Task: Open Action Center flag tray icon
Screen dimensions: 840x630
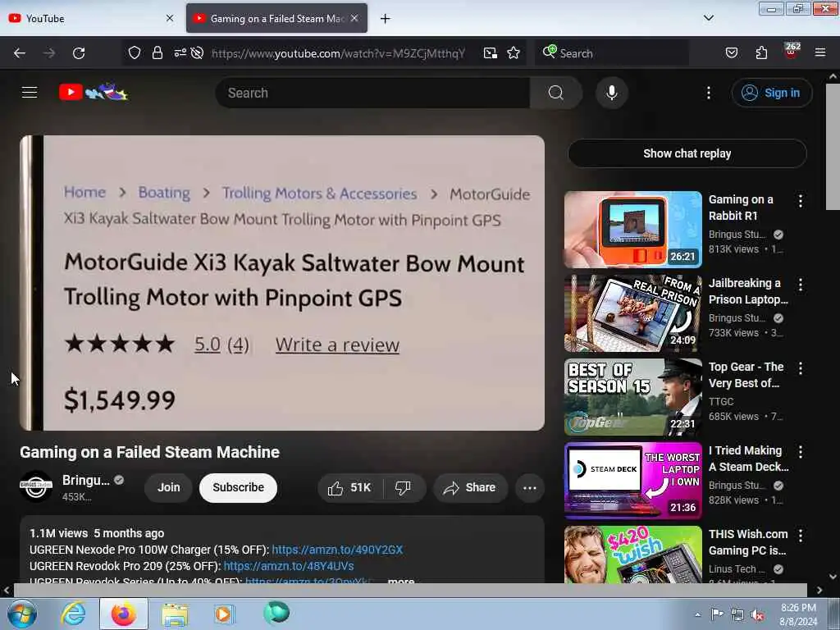Action: [x=717, y=614]
